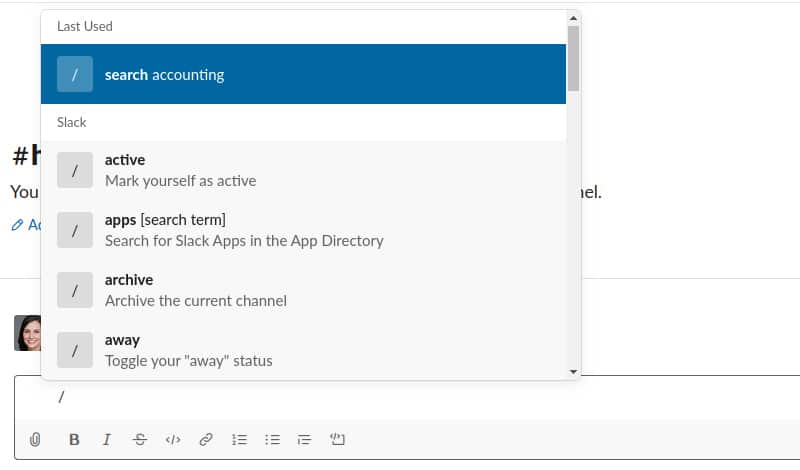Toggle bold formatting
The image size is (800, 470).
(74, 439)
